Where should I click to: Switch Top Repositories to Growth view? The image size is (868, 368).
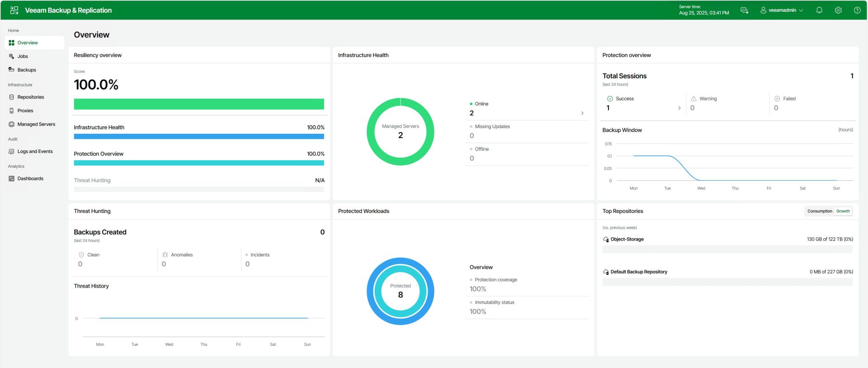click(x=843, y=211)
